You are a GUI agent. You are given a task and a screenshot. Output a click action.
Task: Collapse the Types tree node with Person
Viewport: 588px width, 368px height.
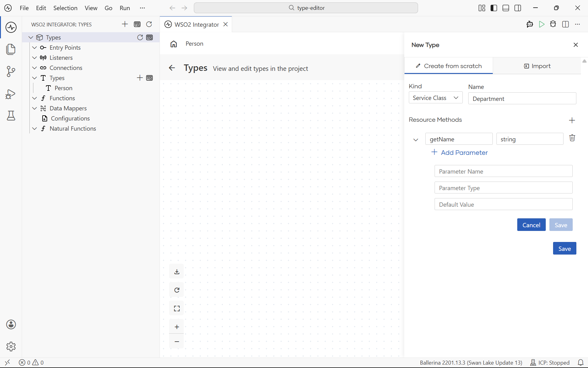tap(35, 78)
